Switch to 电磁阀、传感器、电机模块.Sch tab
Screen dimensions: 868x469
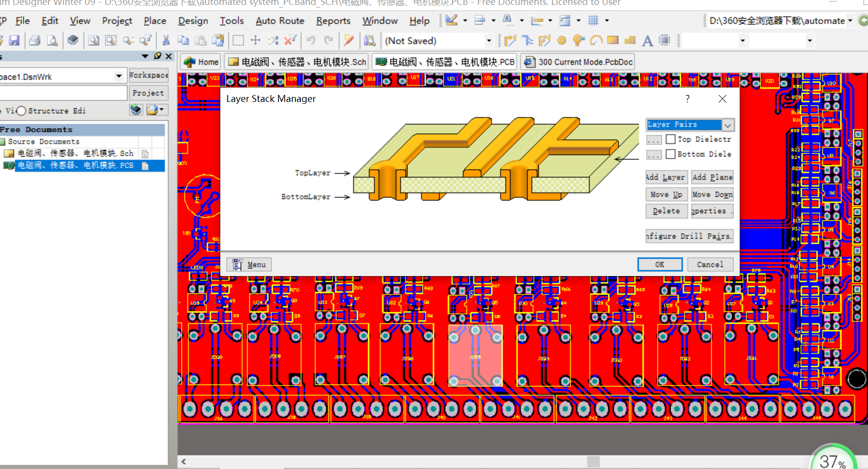point(297,62)
